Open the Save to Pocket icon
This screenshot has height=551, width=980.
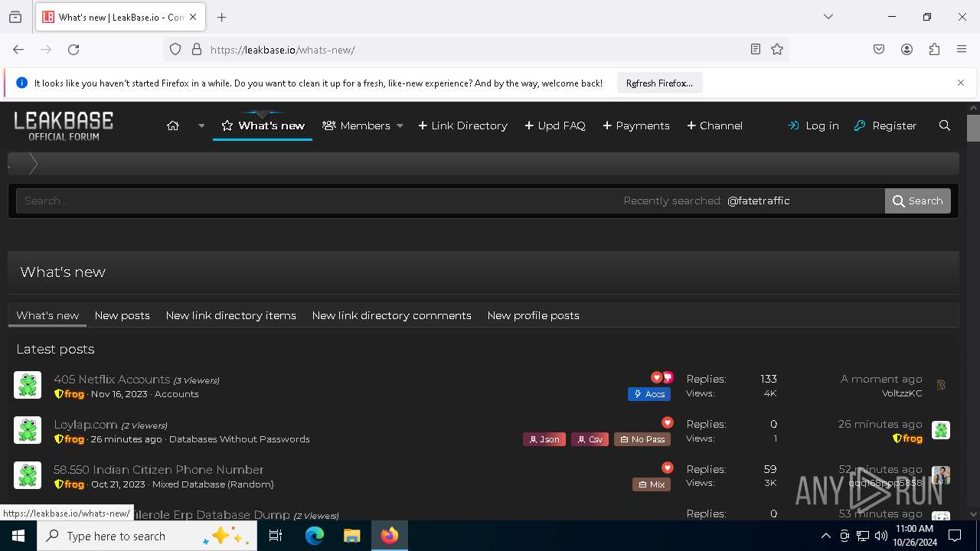point(879,50)
